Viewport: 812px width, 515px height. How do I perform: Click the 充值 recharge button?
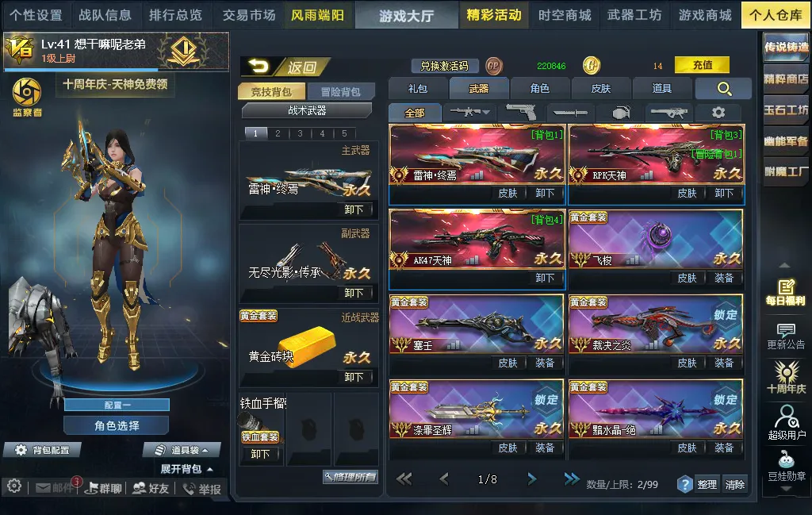click(702, 65)
